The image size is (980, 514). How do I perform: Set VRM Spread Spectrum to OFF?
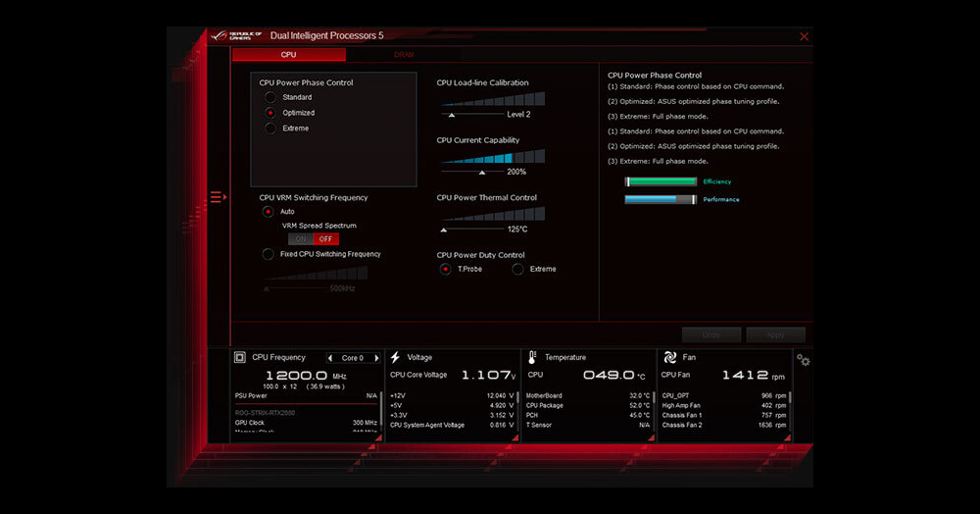coord(326,239)
